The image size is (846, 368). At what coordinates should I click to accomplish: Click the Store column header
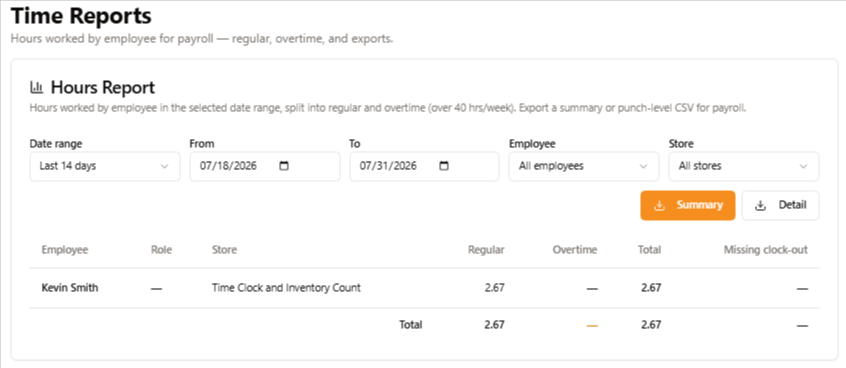pos(224,250)
